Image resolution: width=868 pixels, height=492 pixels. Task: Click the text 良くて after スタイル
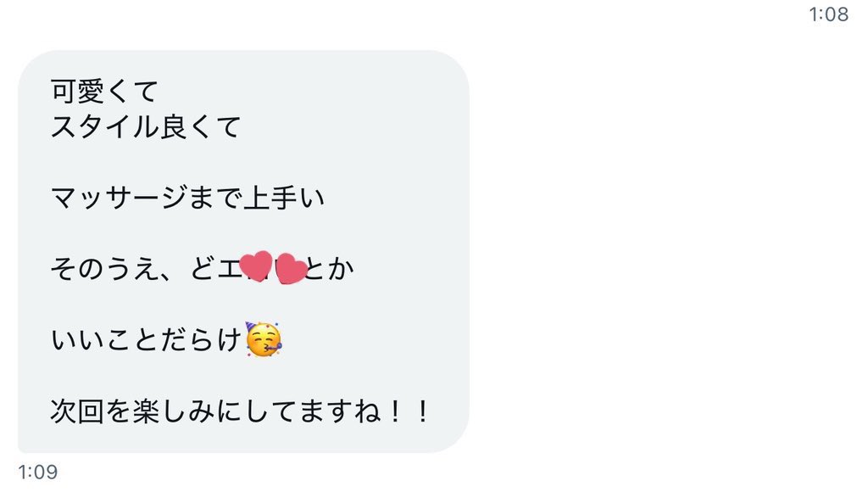(200, 127)
